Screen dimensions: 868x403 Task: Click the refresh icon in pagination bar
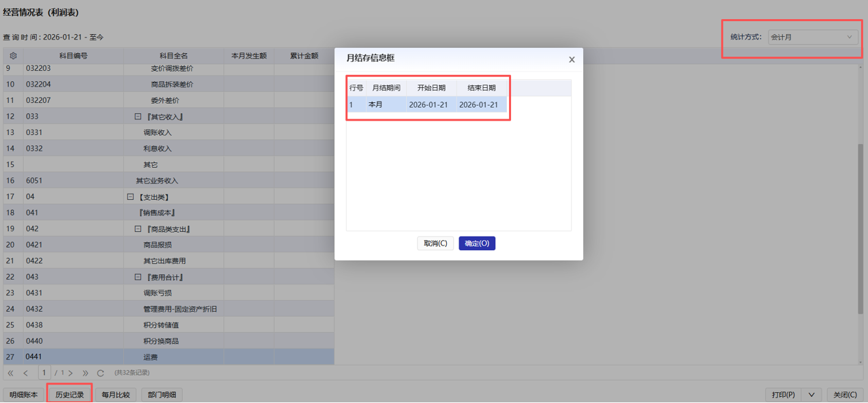[x=101, y=373]
